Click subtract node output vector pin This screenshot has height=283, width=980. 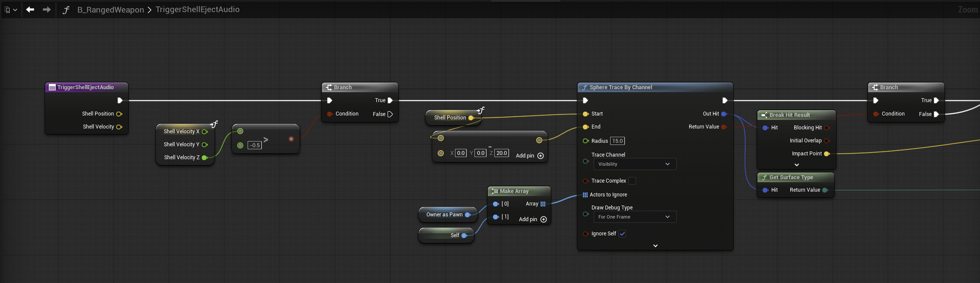coord(539,140)
